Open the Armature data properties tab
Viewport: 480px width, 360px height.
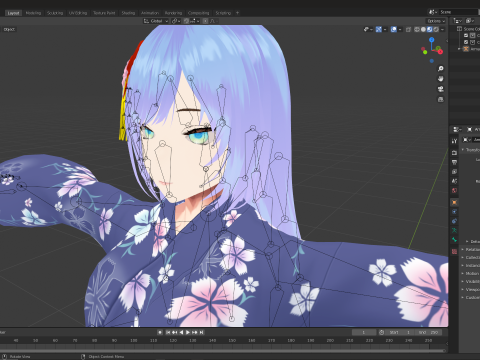(x=454, y=230)
